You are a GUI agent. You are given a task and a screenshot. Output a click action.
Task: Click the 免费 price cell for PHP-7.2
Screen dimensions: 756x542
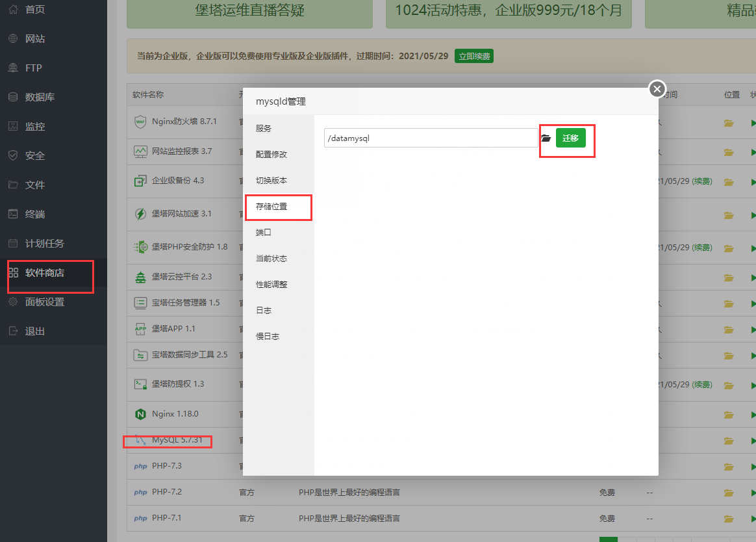click(607, 493)
